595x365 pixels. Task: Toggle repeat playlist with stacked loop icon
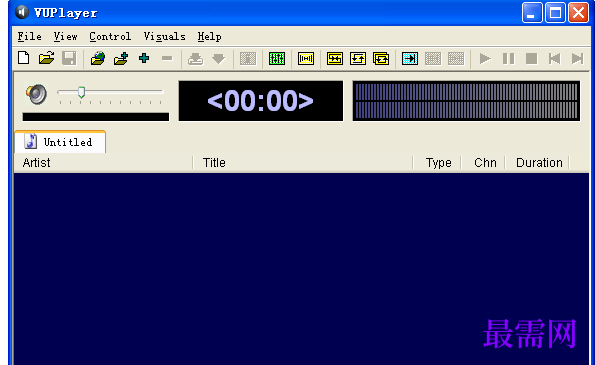pos(381,59)
